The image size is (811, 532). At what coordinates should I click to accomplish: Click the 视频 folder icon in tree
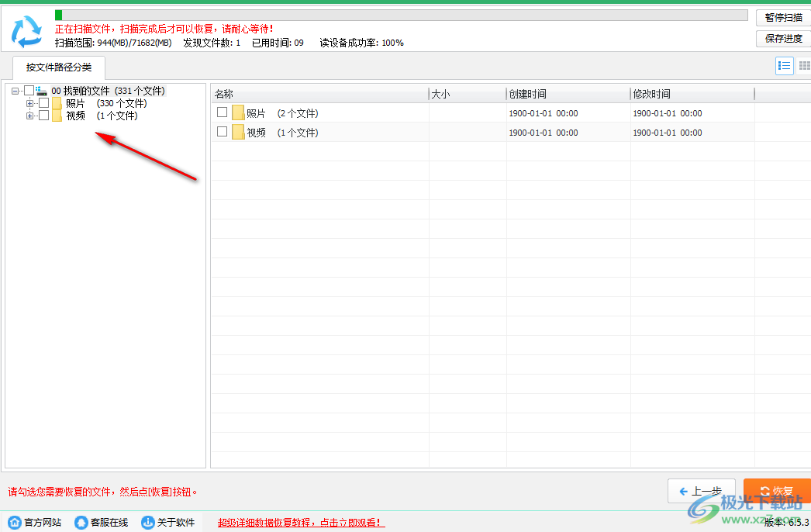point(57,116)
